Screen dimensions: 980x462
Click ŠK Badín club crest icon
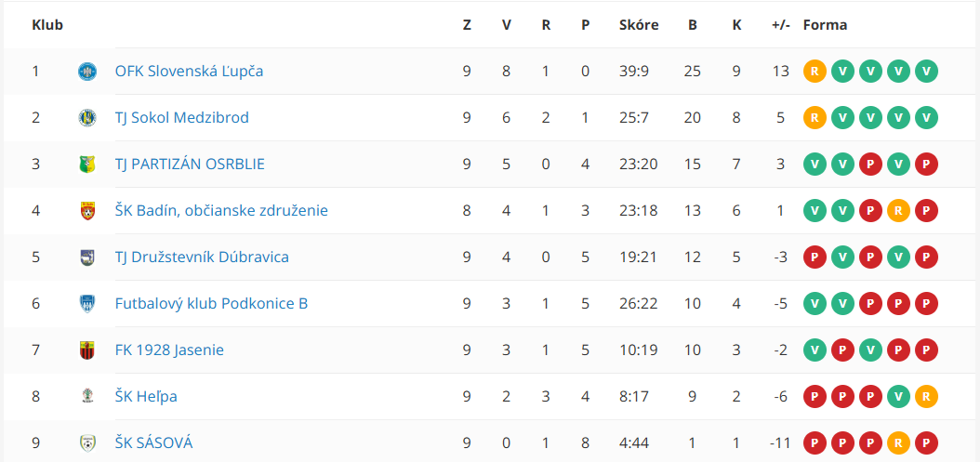click(x=86, y=211)
